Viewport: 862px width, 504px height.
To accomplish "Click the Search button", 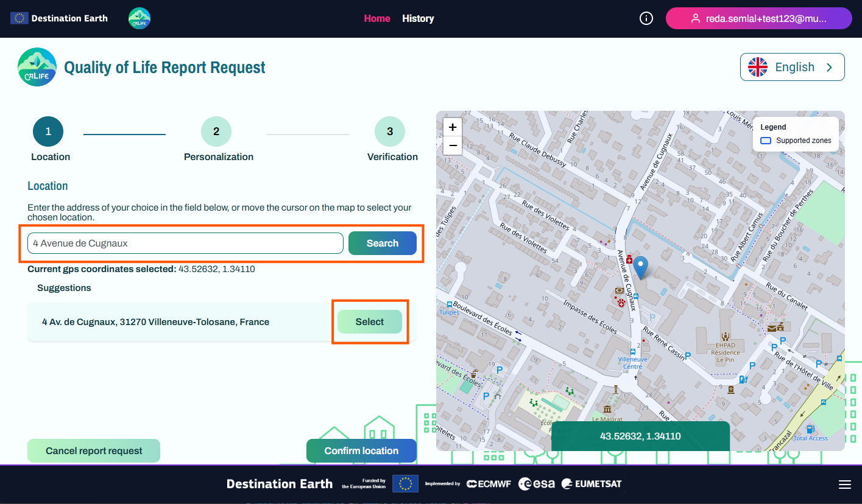I will coord(382,243).
